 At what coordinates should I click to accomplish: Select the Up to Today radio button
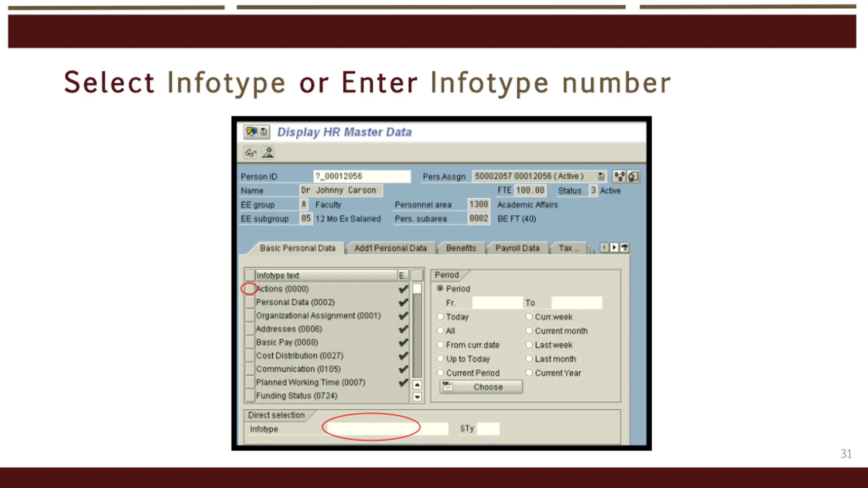coord(440,359)
